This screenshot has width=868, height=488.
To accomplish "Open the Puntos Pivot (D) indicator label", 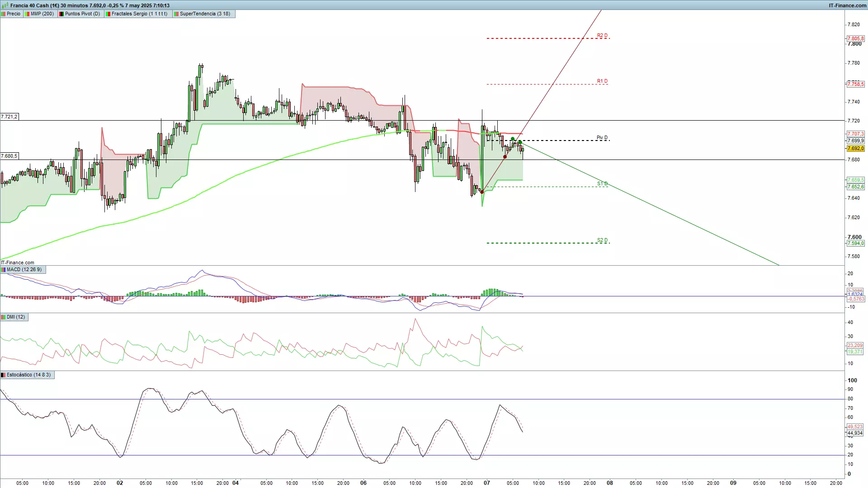I will [80, 14].
